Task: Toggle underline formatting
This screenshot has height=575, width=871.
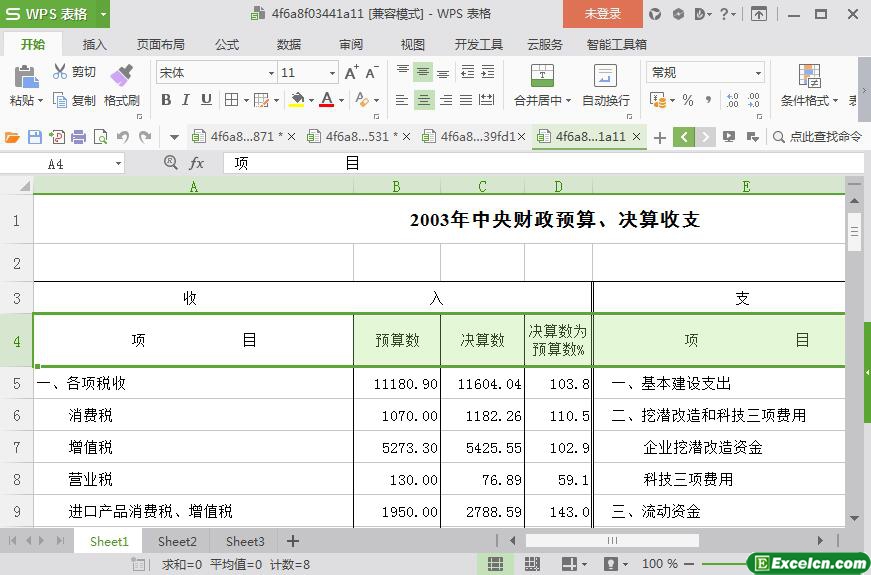Action: [206, 100]
